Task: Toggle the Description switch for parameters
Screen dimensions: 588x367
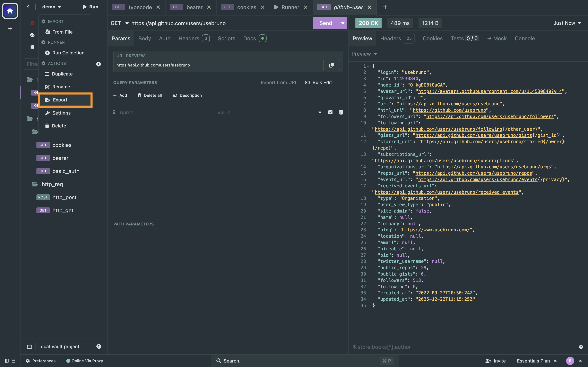Action: tap(175, 95)
